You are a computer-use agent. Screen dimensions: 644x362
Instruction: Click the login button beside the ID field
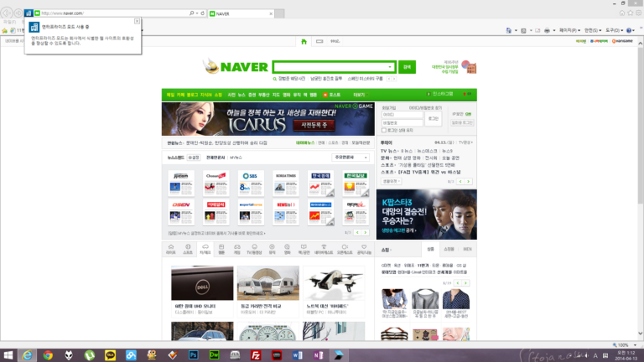tap(433, 119)
